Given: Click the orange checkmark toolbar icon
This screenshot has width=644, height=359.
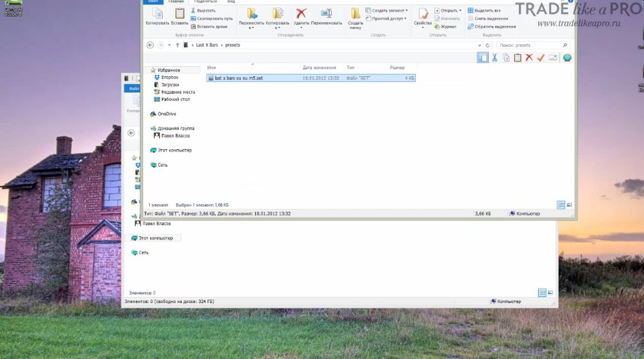Looking at the screenshot, I should tap(541, 58).
